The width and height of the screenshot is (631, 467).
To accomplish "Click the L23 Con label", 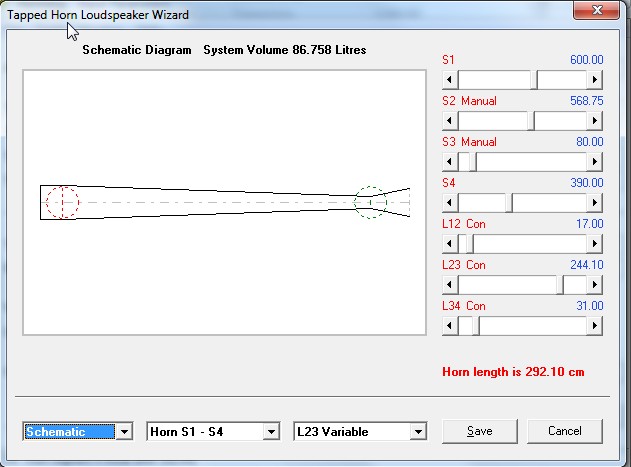I will [x=464, y=265].
